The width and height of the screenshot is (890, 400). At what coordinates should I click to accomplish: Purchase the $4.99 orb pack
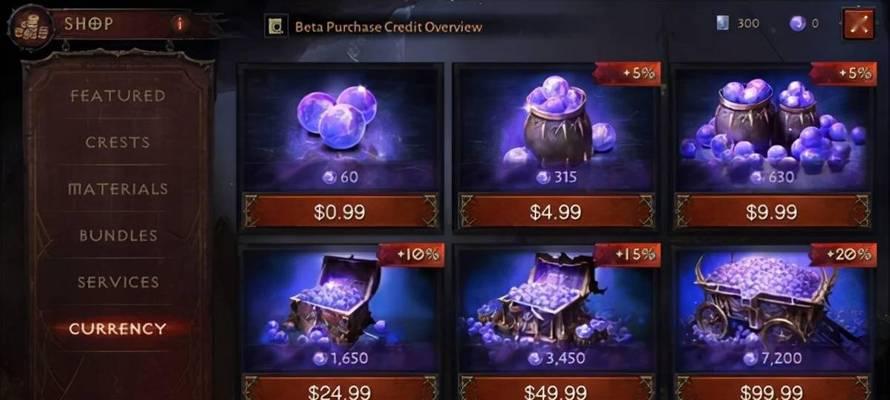pos(556,212)
